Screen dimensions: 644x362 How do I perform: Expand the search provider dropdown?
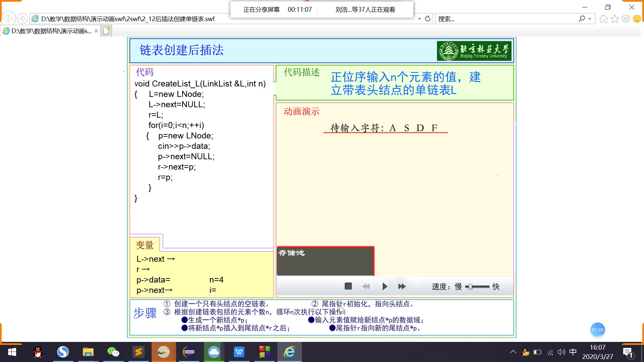590,19
